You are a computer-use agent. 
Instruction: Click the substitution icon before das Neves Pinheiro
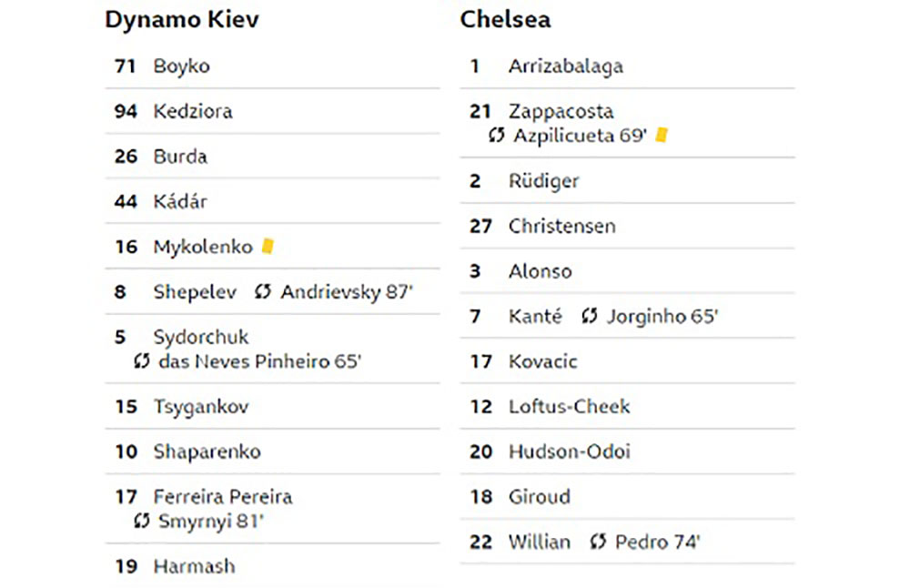click(142, 361)
